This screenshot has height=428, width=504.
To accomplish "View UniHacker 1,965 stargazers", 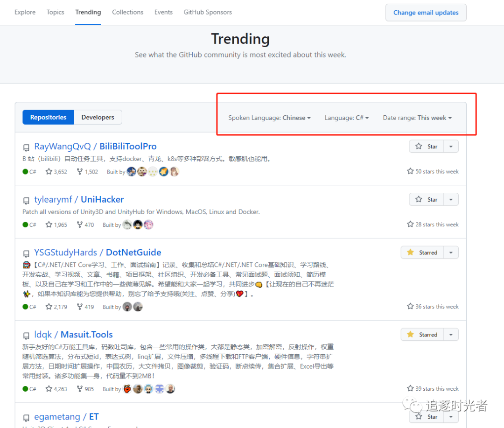I will 56,225.
